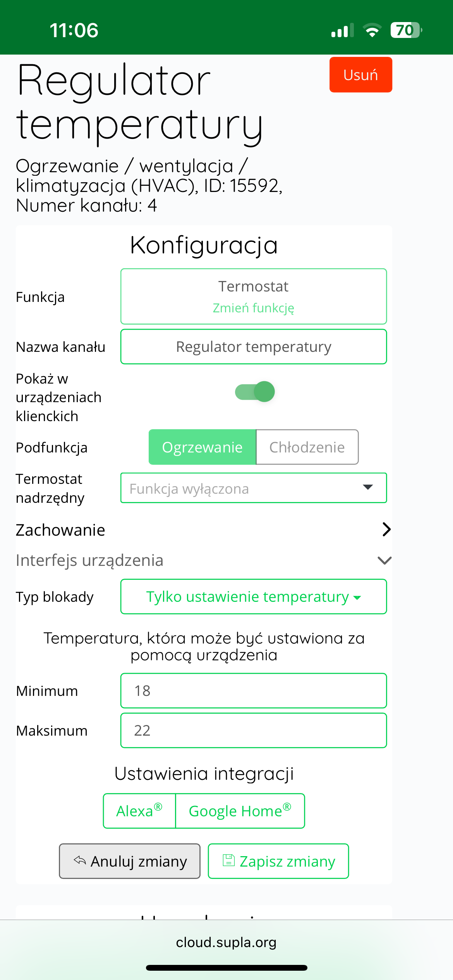Toggle Pokaż w urządzeniach klienckich switch

255,392
